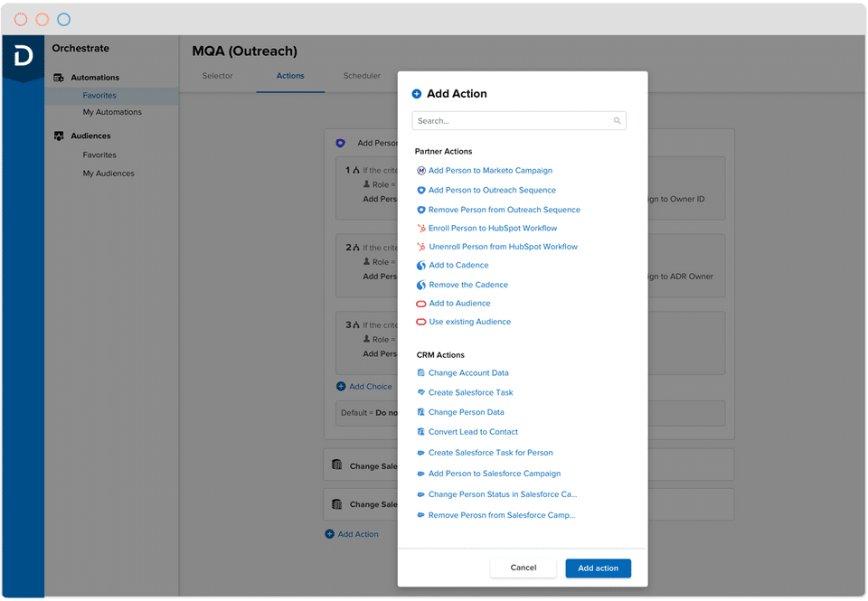
Task: Click the plus icon beside Add Choice
Action: [x=341, y=386]
